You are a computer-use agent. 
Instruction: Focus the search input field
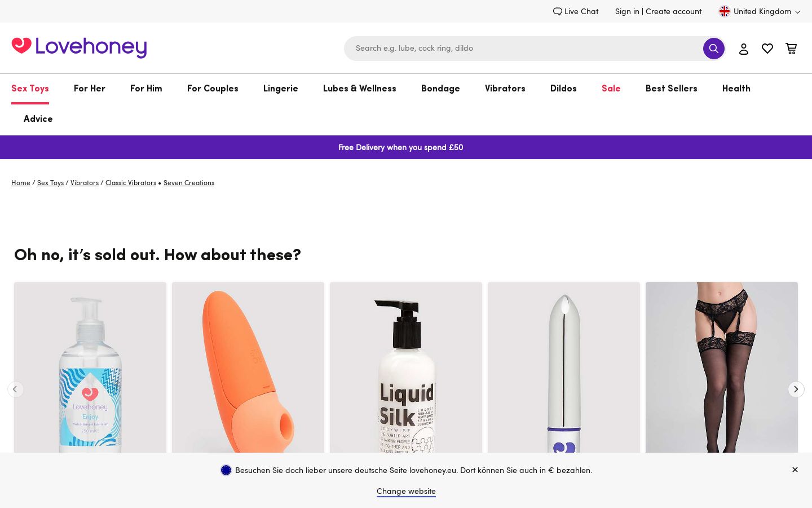pos(523,49)
